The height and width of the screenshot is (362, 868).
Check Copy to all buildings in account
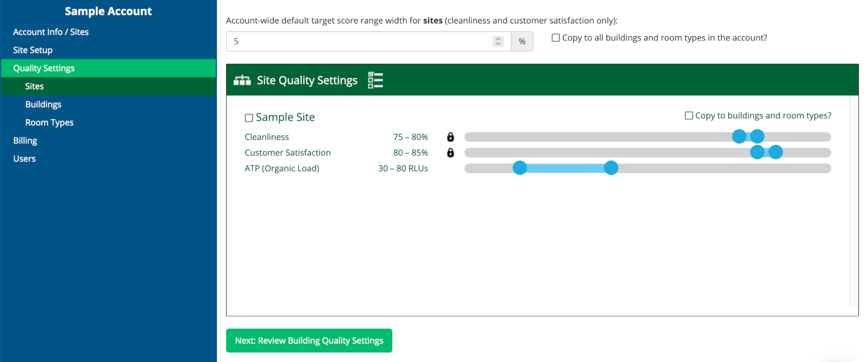coord(556,38)
